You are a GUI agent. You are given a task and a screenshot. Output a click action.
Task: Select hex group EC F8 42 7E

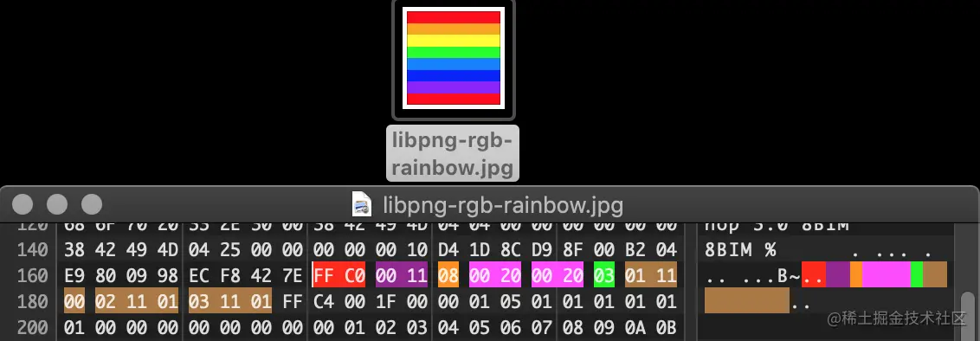[x=246, y=275]
